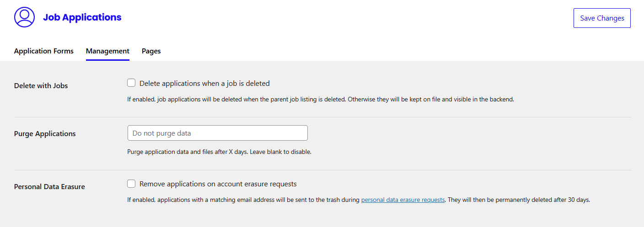Image resolution: width=644 pixels, height=227 pixels.
Task: Focus the 'Do not purge data' input field
Action: 217,133
